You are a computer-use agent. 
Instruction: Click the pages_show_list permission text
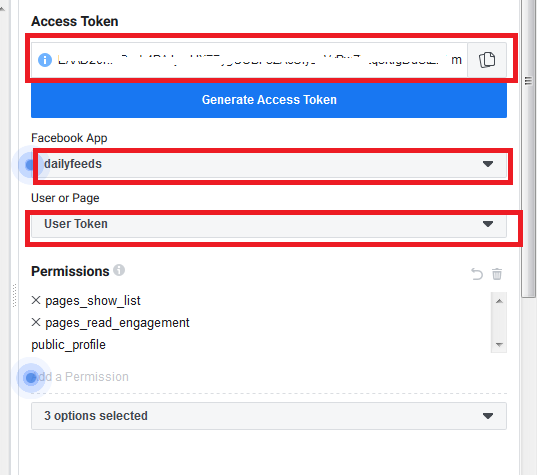(93, 301)
